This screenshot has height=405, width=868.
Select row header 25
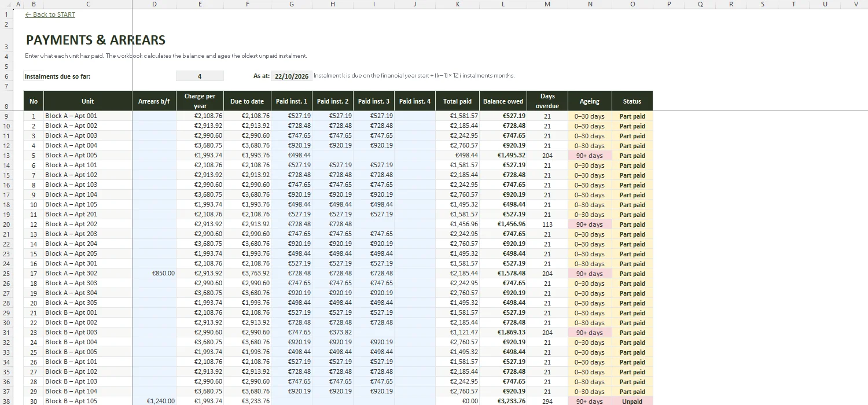(6, 274)
